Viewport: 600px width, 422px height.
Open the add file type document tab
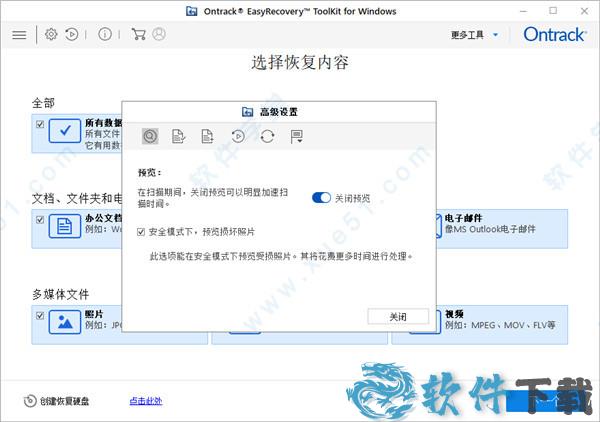pyautogui.click(x=208, y=136)
